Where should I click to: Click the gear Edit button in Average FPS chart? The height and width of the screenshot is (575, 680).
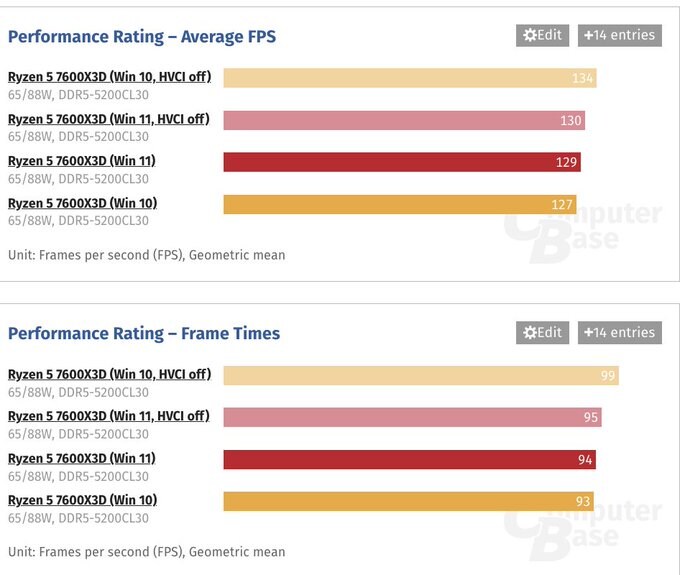[x=542, y=35]
